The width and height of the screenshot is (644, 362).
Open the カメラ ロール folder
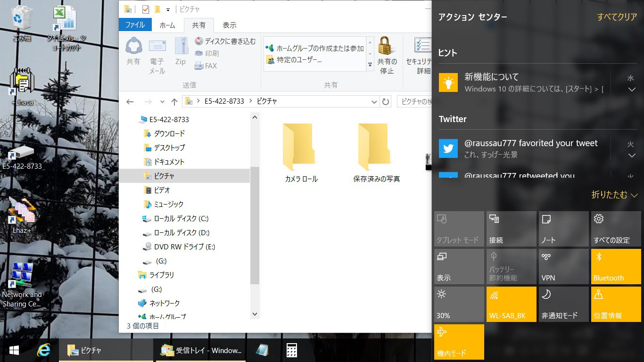pyautogui.click(x=301, y=153)
